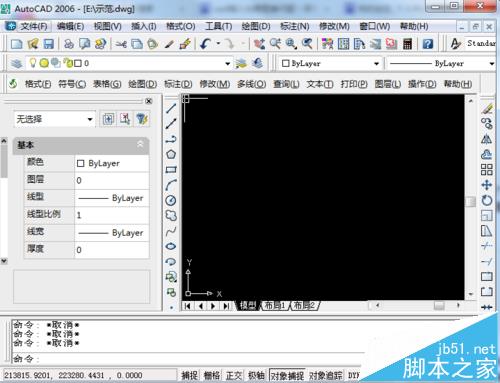The image size is (500, 383).
Task: Close the properties palette with X
Action: pos(149,101)
